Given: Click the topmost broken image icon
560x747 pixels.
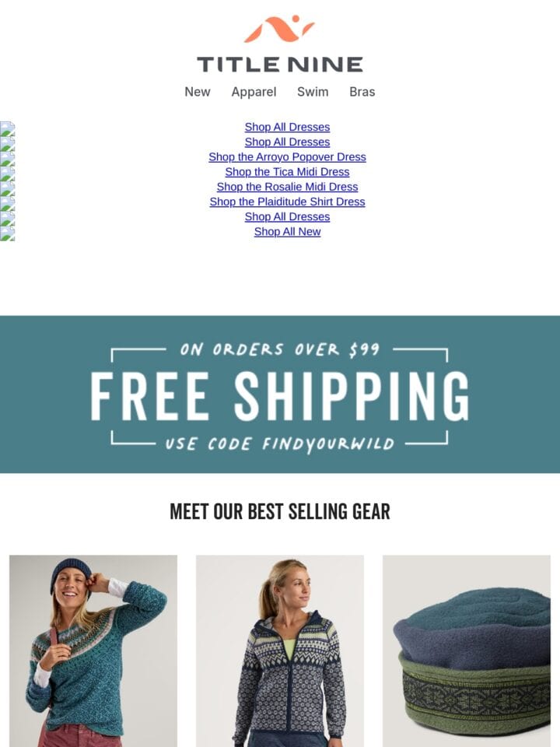Looking at the screenshot, I should 7,128.
